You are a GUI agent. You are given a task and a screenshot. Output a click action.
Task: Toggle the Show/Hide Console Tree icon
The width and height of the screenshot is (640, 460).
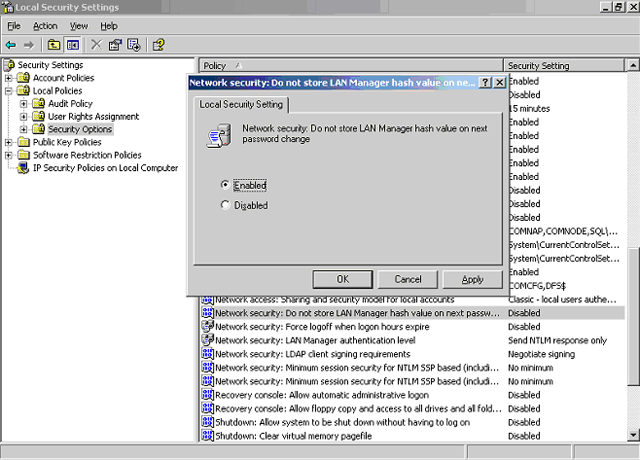click(73, 45)
